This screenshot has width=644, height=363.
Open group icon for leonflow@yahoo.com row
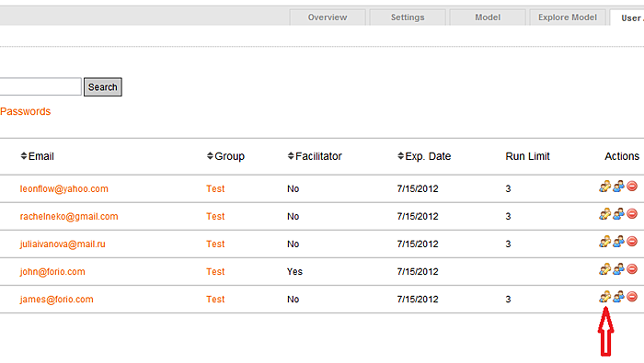click(x=618, y=187)
